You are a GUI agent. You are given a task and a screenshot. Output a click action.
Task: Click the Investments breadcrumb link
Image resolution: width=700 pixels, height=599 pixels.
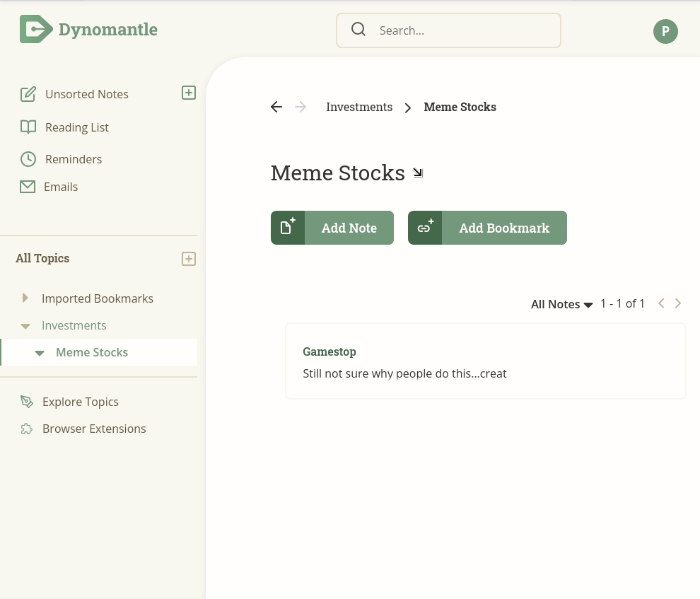359,107
